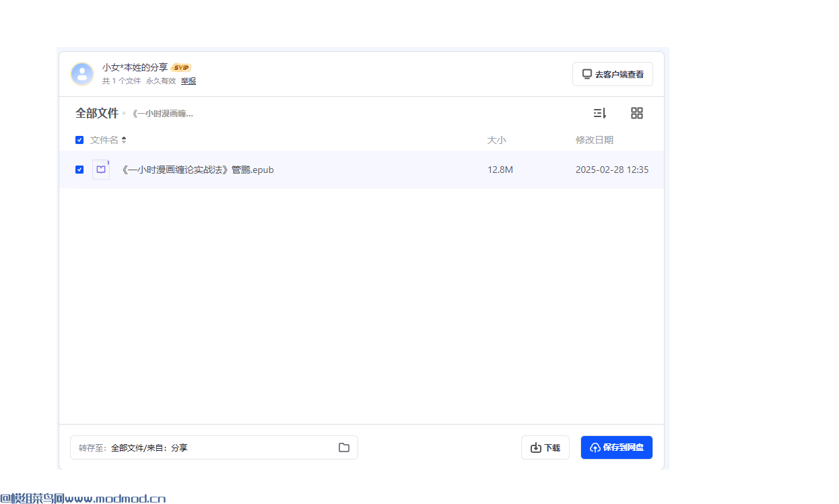Image resolution: width=839 pixels, height=504 pixels.
Task: Click the 《一小时漫画缠... breadcrumb item
Action: pos(162,114)
